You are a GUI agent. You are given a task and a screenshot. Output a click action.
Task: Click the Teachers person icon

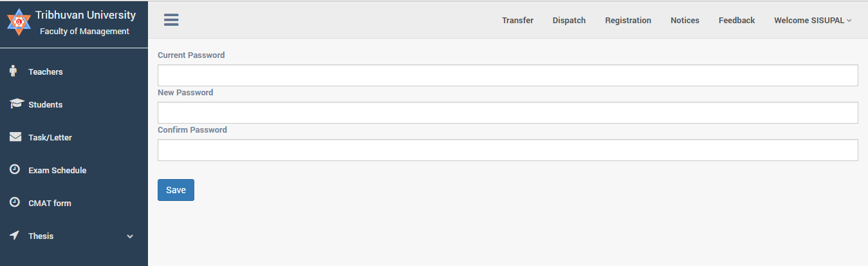[x=14, y=71]
